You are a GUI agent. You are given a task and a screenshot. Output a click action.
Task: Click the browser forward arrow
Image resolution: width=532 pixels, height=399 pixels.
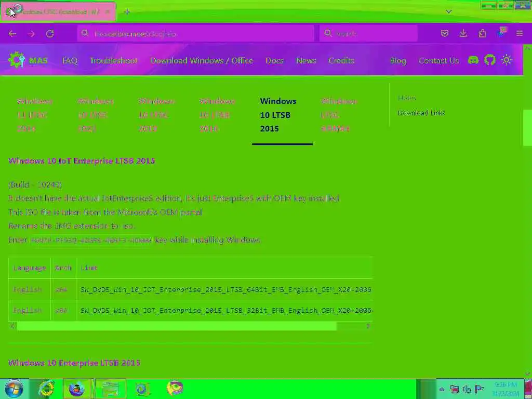point(31,34)
